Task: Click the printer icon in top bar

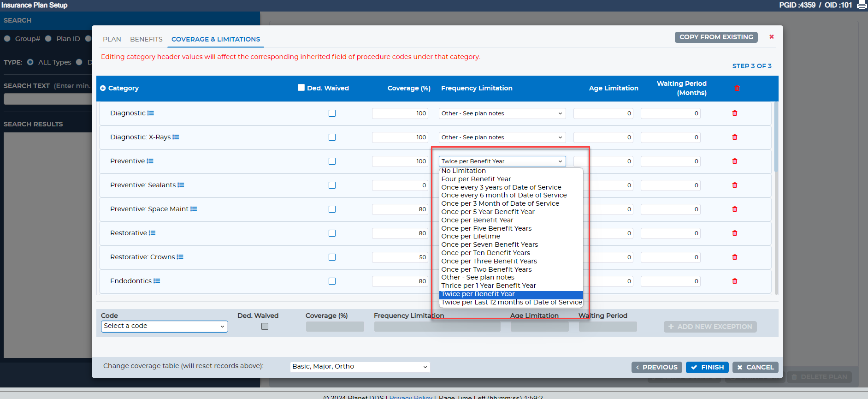Action: [862, 5]
